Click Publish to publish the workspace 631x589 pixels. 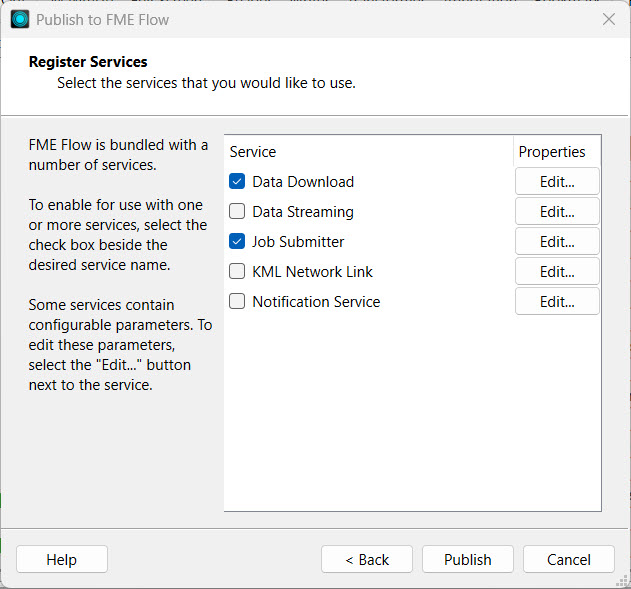468,559
